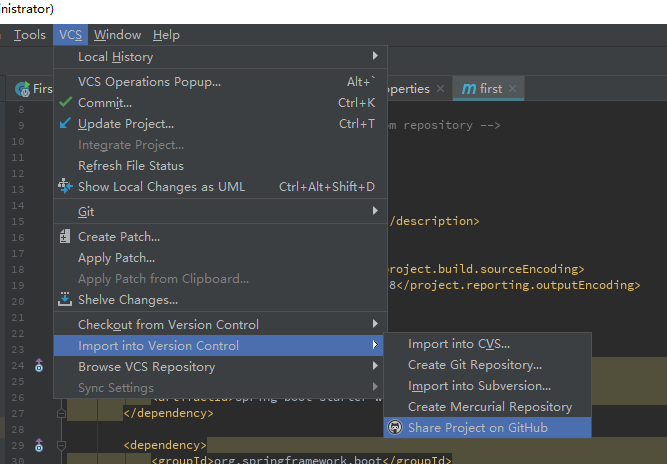The width and height of the screenshot is (667, 464).
Task: Click Commit with green checkmark
Action: pos(220,102)
